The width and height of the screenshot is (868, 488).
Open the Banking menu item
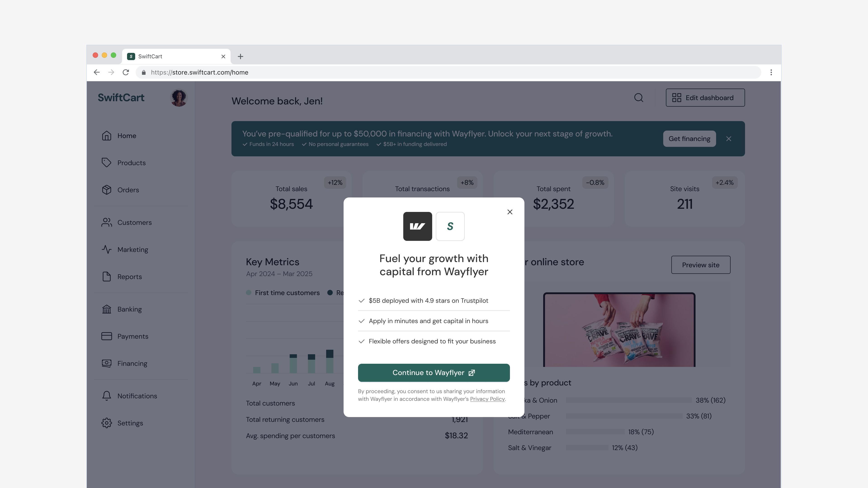129,309
